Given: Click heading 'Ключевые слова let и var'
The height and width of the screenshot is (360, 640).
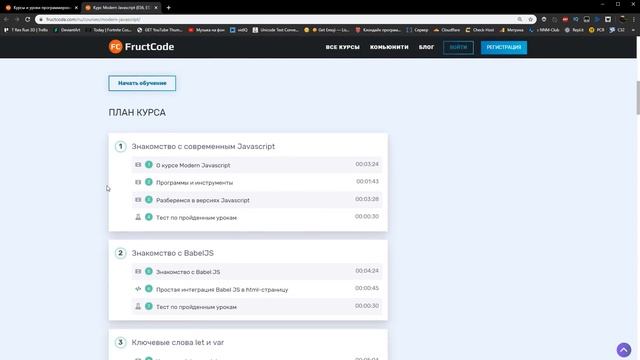Looking at the screenshot, I should (x=178, y=342).
